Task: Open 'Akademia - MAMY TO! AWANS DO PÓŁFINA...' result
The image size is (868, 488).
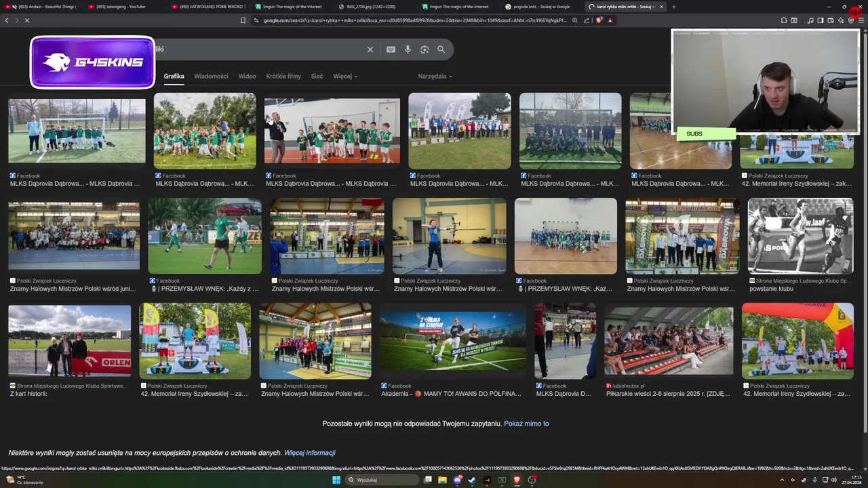Action: pos(451,394)
